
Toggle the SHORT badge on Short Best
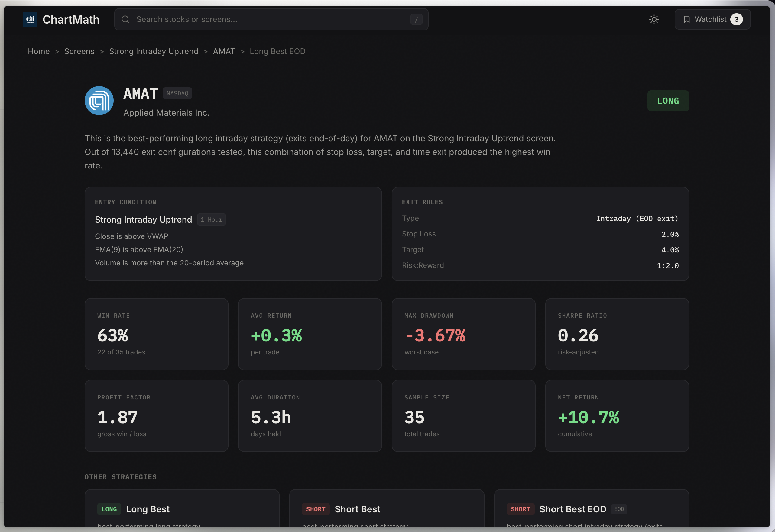coord(316,509)
